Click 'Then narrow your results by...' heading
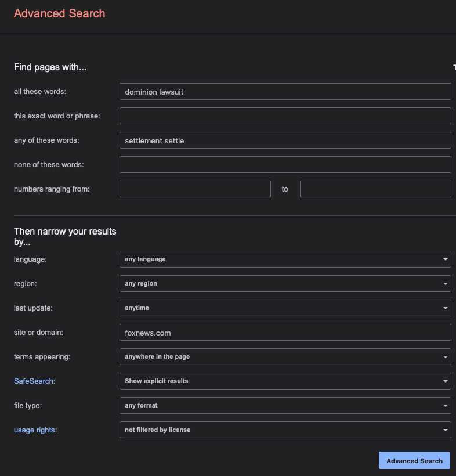The width and height of the screenshot is (456, 476). [x=65, y=236]
